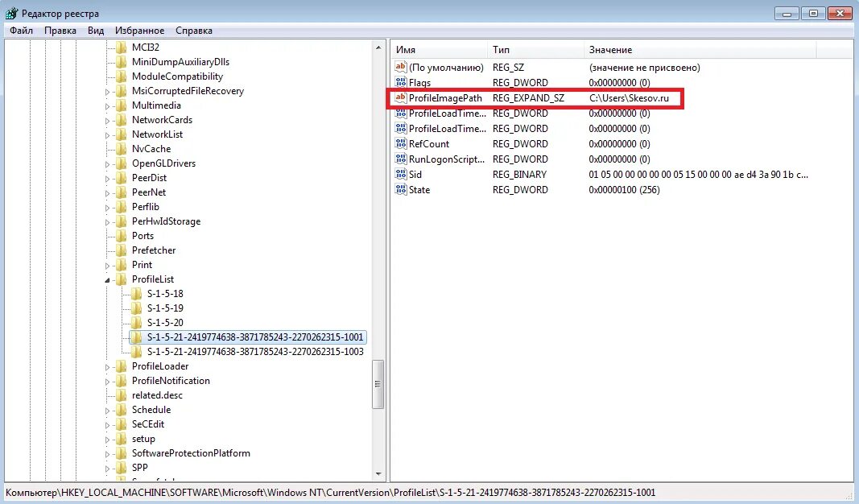Image resolution: width=859 pixels, height=504 pixels.
Task: Open the Вид menu
Action: click(x=96, y=30)
